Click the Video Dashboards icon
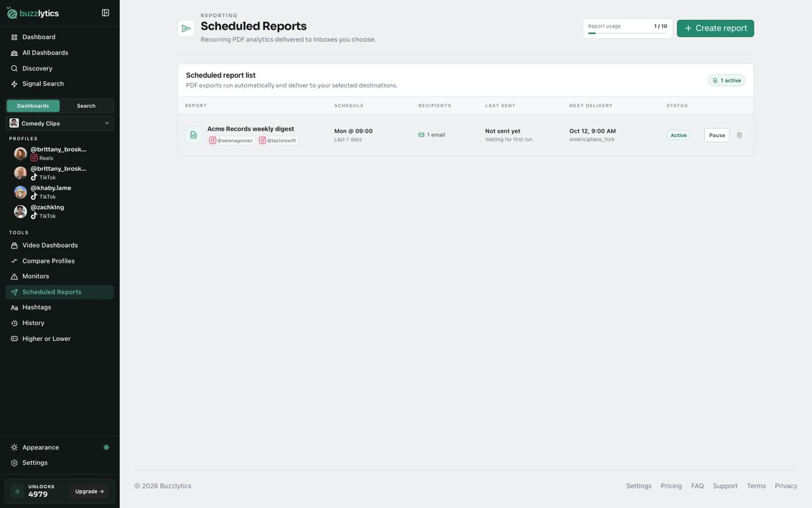 click(x=14, y=246)
